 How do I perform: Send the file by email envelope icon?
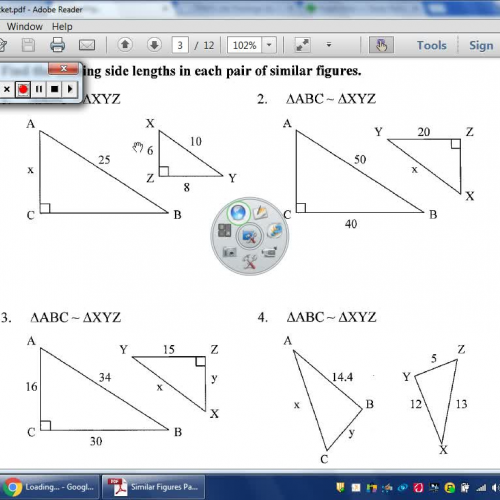pyautogui.click(x=87, y=45)
